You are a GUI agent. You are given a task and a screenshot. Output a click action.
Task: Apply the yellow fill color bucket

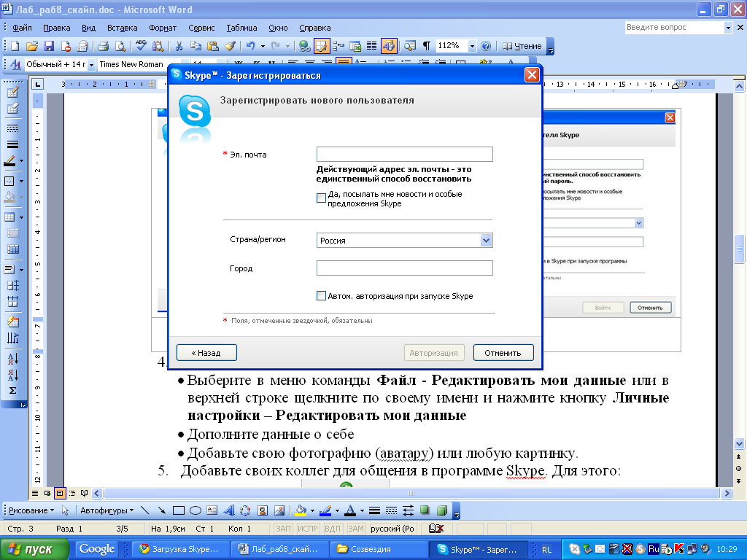click(x=301, y=510)
